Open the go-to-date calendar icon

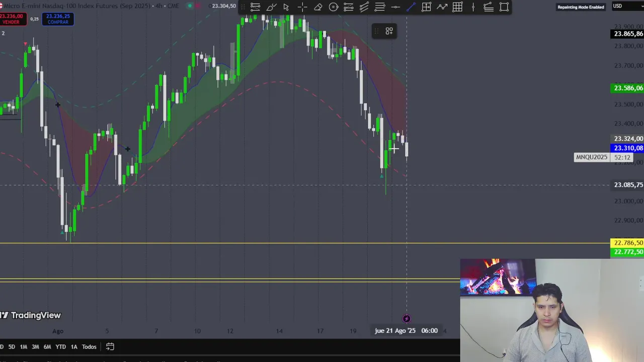110,346
